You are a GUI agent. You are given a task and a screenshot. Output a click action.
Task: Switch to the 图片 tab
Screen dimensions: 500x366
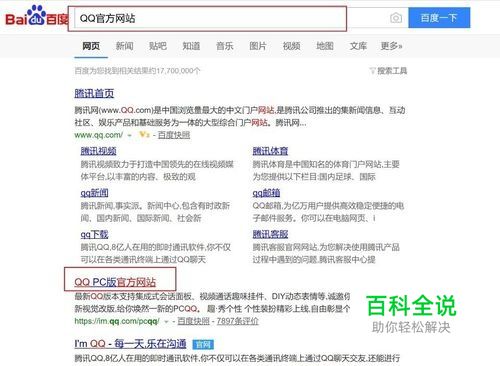[258, 46]
